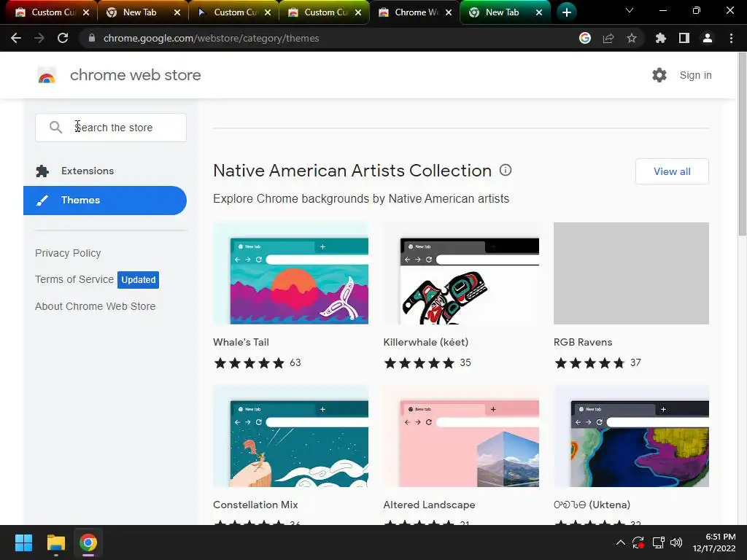Screen dimensions: 747x560
Task: Open the Whale's Tail theme thumbnail
Action: coord(290,273)
